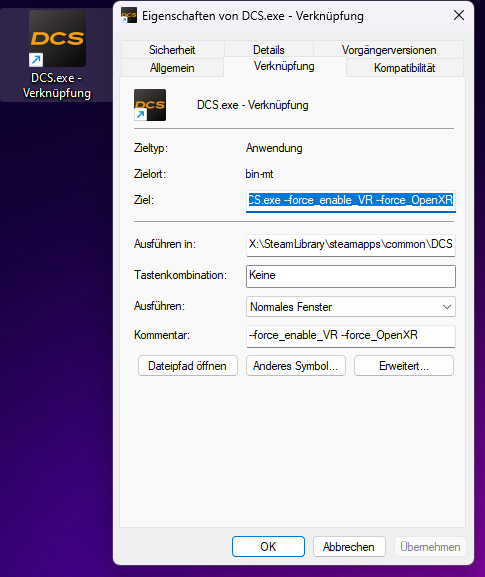Open the Allgemein tab
The width and height of the screenshot is (485, 577).
172,68
